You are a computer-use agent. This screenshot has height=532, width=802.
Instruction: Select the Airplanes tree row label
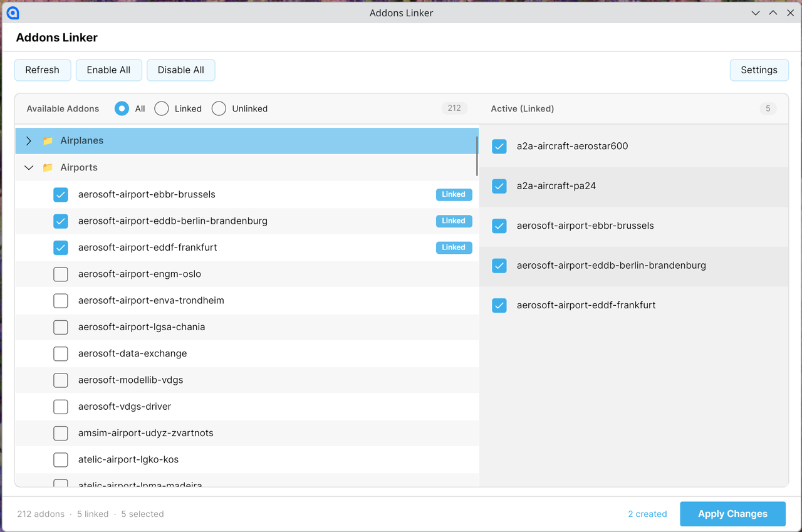(82, 141)
